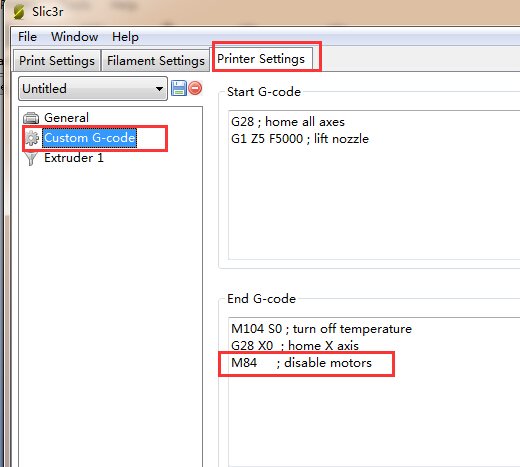Select Custom G-code in the tree

point(89,138)
